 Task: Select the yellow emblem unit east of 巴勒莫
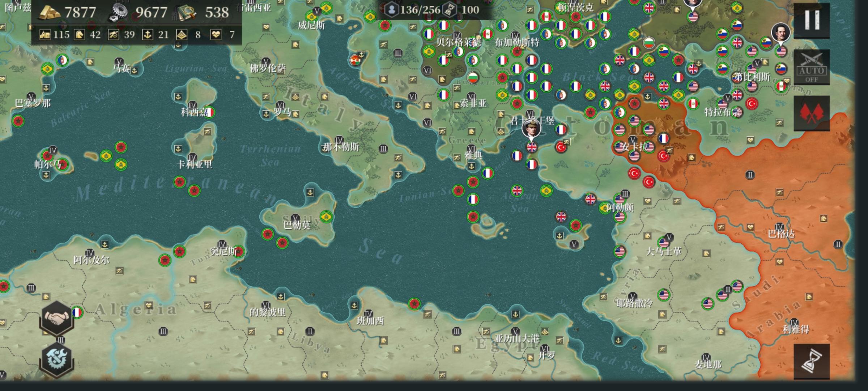tap(327, 217)
